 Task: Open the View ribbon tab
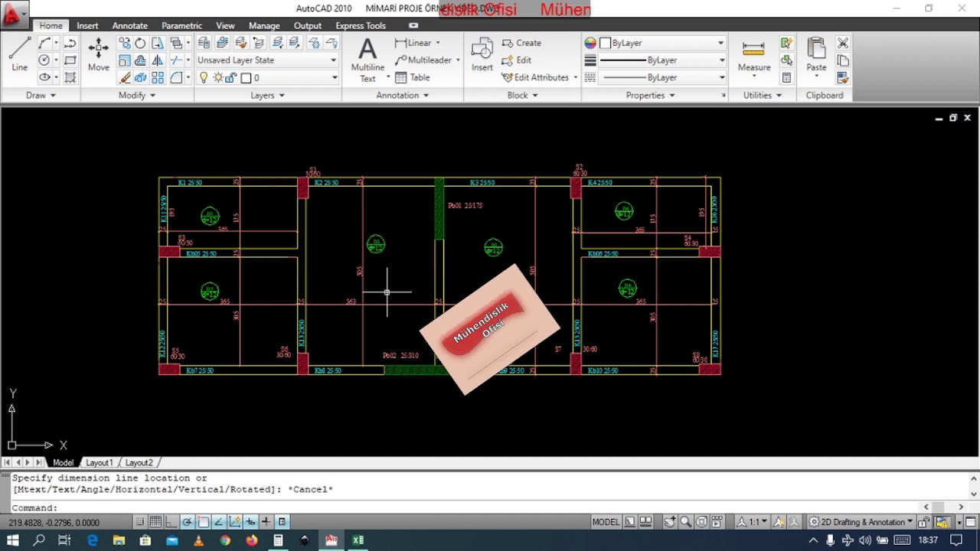point(225,25)
